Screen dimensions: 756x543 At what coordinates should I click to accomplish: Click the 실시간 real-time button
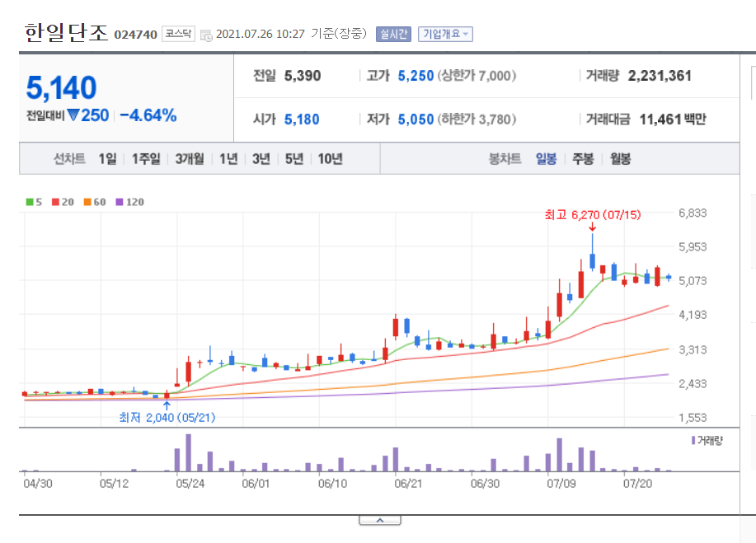point(393,35)
